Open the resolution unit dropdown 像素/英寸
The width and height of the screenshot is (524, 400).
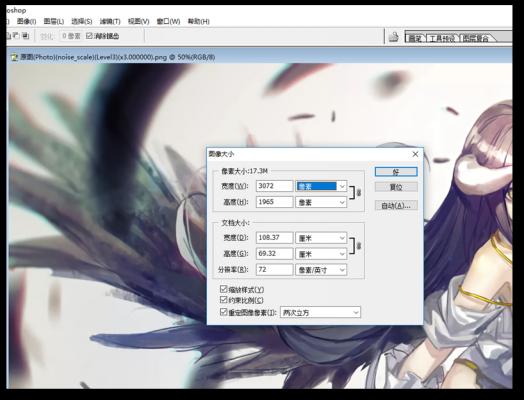point(321,270)
